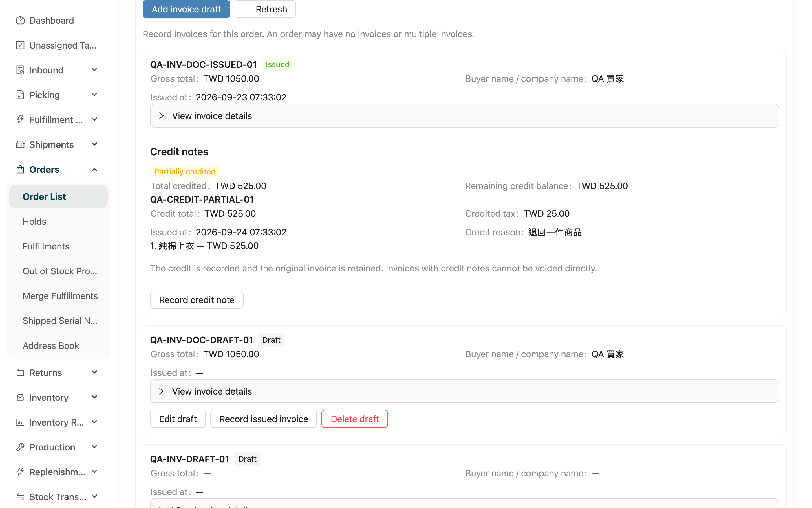Click the Dashboard gauge icon

(20, 21)
